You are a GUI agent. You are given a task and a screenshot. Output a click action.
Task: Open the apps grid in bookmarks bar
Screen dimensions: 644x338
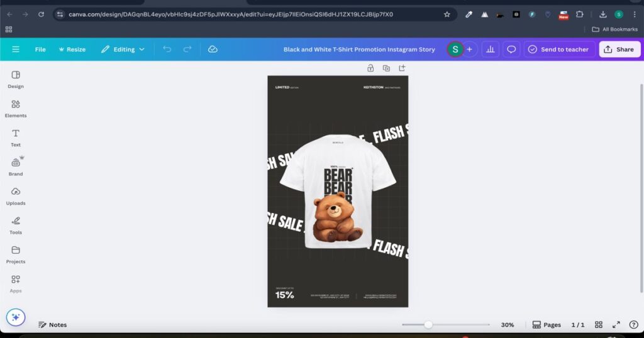[9, 29]
